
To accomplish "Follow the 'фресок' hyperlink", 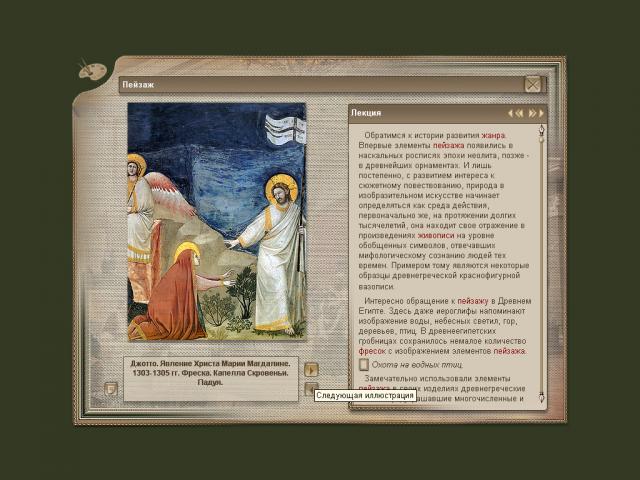I will [372, 351].
